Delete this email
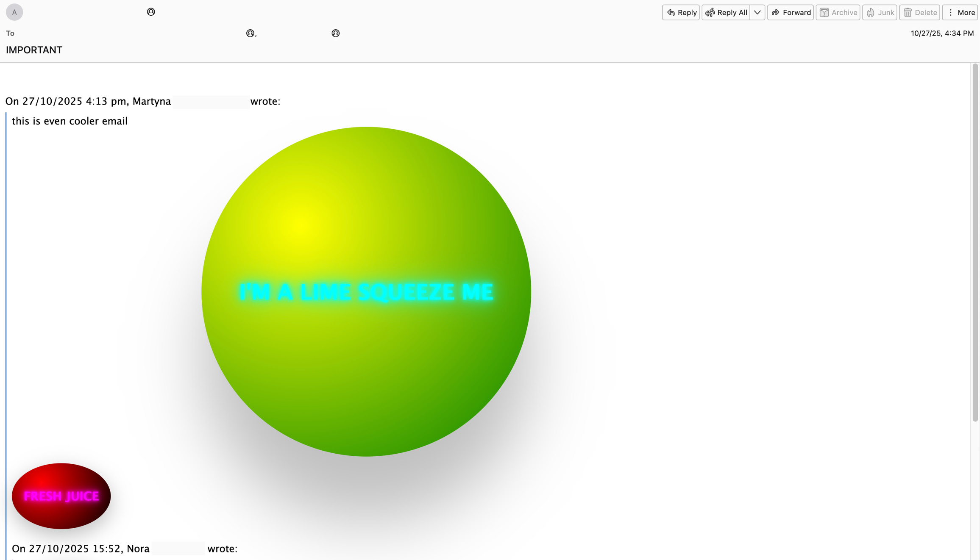The image size is (980, 560). (x=919, y=12)
